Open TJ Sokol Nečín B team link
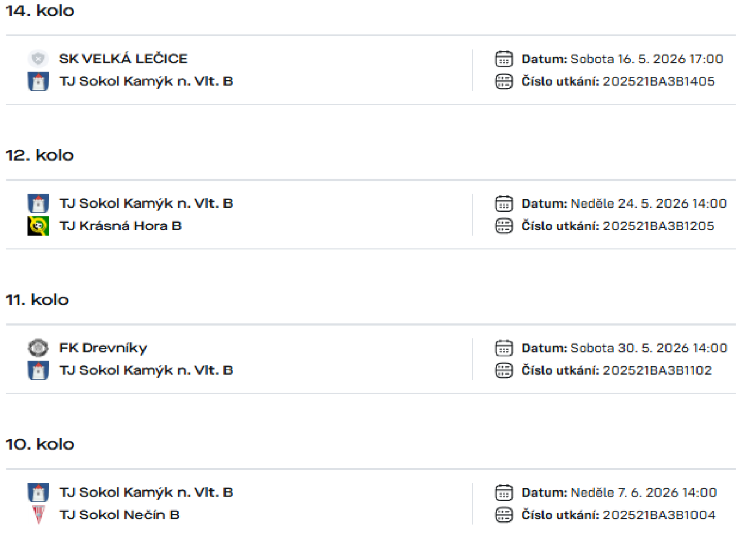Viewport: 756px width, 541px height. pyautogui.click(x=119, y=515)
